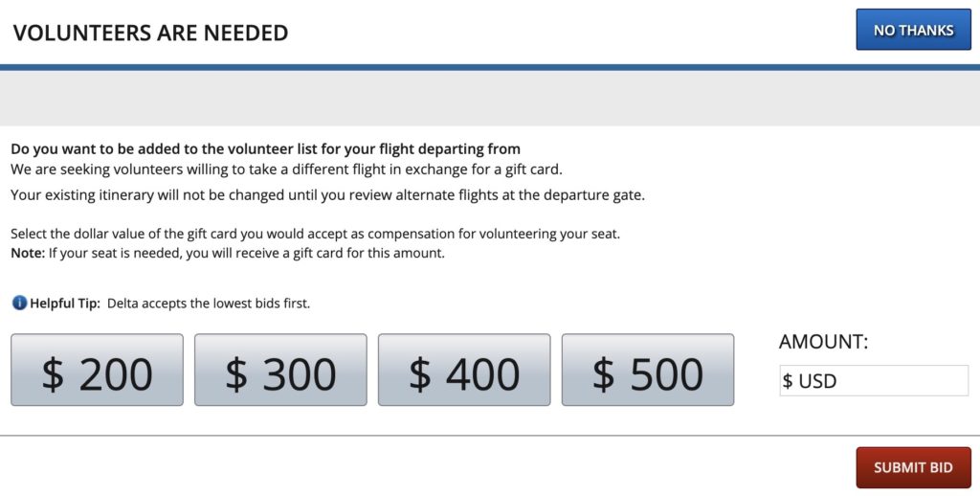Click the 'Your existing itinerary' sentence
The height and width of the screenshot is (496, 980).
[327, 195]
